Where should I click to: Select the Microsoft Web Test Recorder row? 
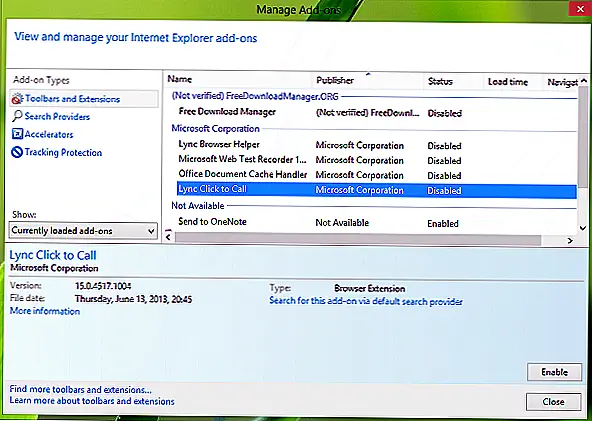pyautogui.click(x=376, y=160)
